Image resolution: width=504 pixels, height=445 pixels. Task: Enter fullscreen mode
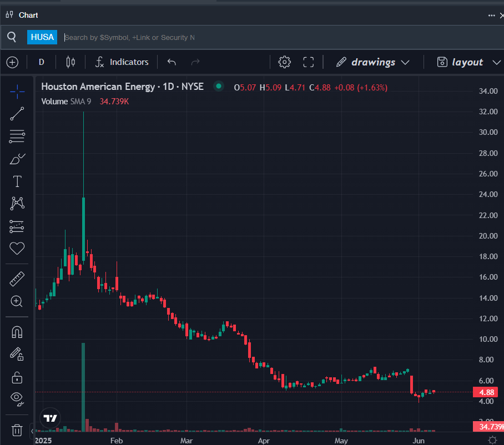pos(309,62)
